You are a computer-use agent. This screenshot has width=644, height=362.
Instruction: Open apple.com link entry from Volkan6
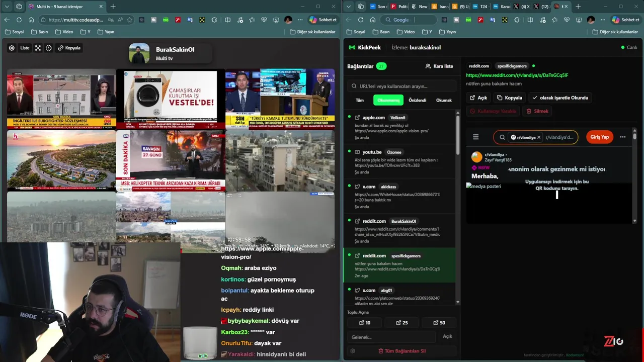tap(399, 127)
